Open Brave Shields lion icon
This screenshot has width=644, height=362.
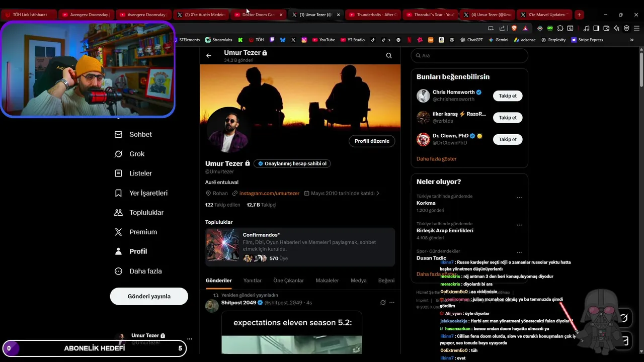point(514,28)
